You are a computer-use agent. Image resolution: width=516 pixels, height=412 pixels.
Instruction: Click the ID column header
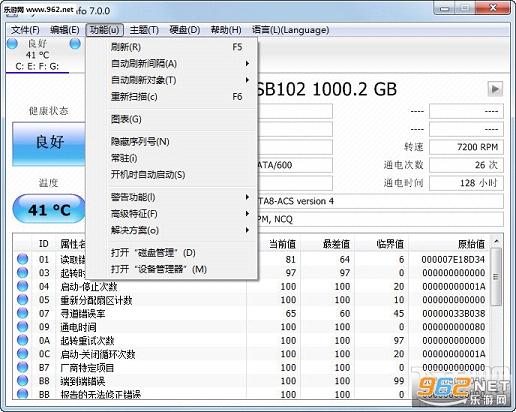44,244
